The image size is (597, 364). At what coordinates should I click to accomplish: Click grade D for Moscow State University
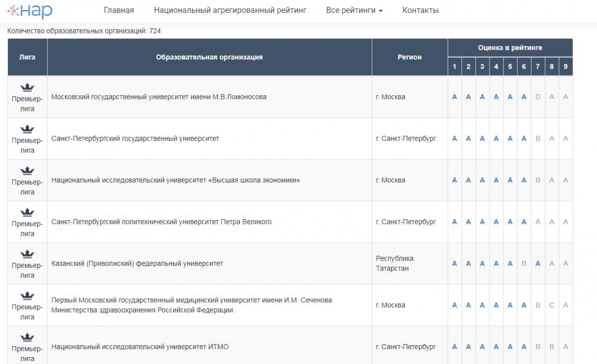pos(538,97)
